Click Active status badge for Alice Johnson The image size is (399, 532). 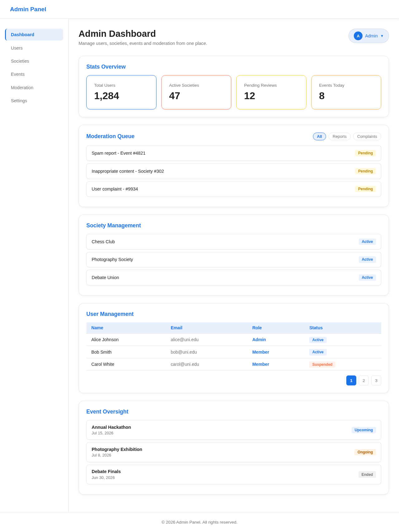[318, 340]
